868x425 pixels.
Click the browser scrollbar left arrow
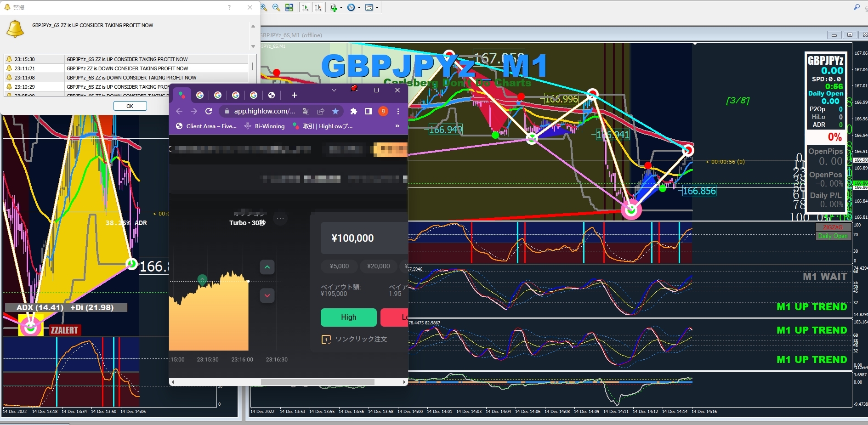pyautogui.click(x=173, y=382)
